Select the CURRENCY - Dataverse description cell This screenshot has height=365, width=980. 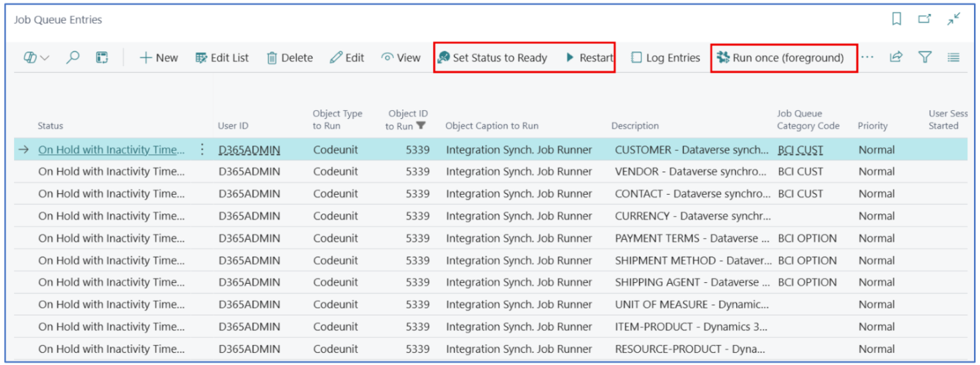click(x=692, y=216)
